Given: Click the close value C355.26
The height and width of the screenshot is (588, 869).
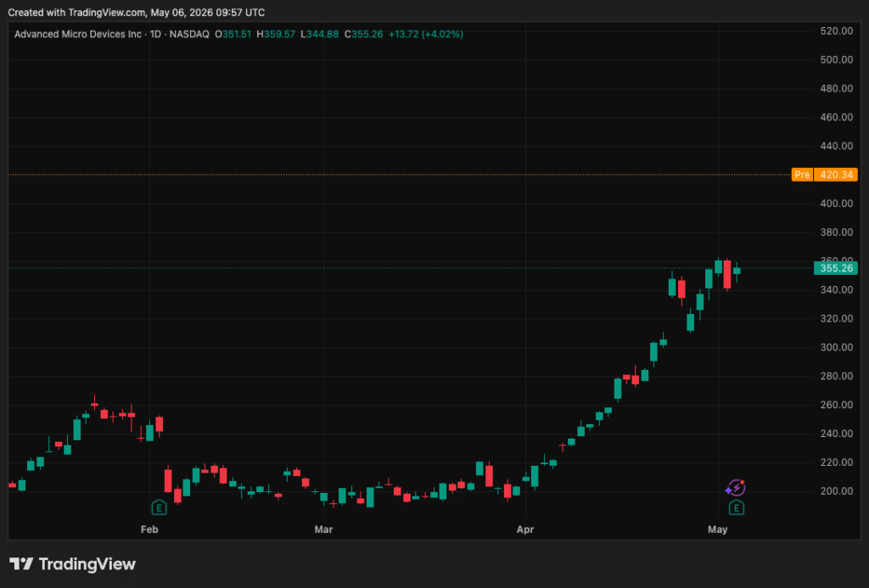Looking at the screenshot, I should point(363,34).
